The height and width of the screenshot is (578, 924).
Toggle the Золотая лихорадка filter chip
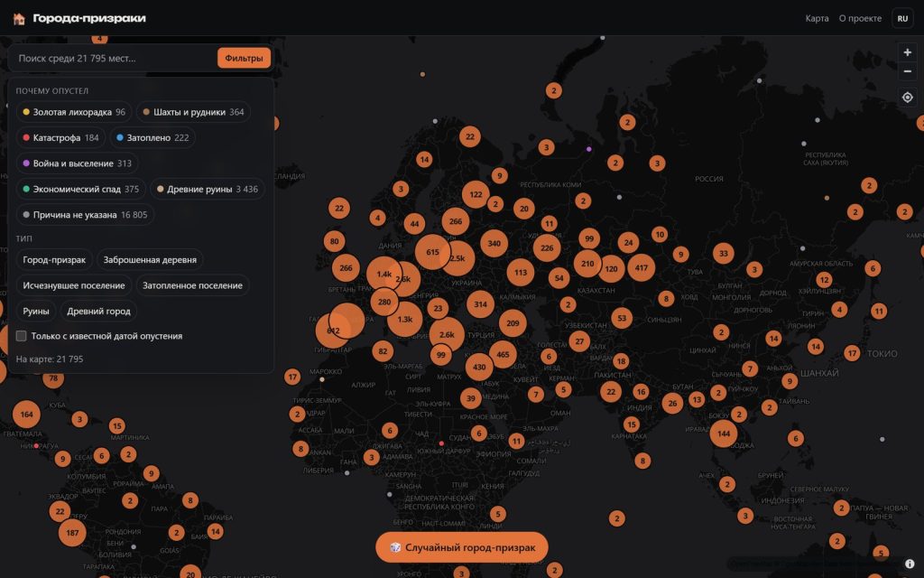(74, 112)
